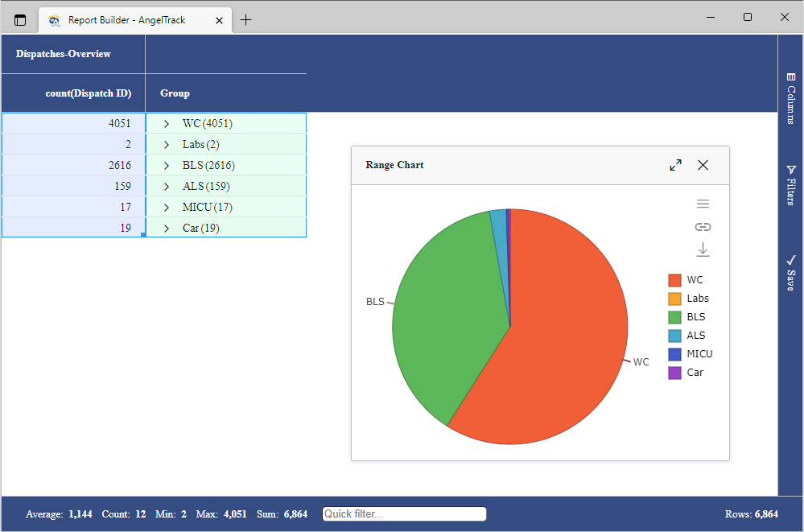Click the Car color swatch in the legend
Viewport: 804px width, 532px height.
[674, 372]
